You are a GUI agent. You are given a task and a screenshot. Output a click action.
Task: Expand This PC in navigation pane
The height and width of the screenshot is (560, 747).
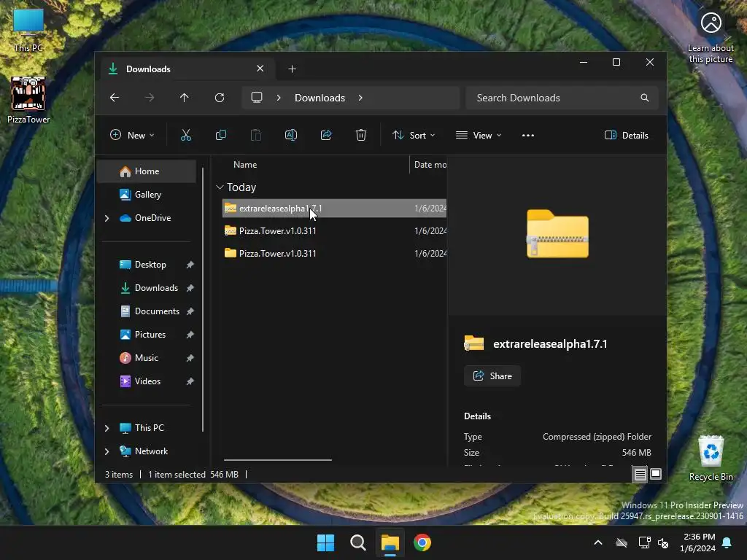[x=107, y=428]
